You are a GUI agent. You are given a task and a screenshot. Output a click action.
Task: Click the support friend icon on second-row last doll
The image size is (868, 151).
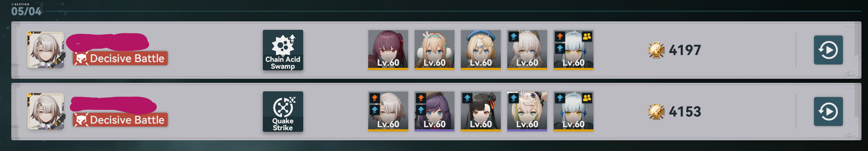coord(587,98)
